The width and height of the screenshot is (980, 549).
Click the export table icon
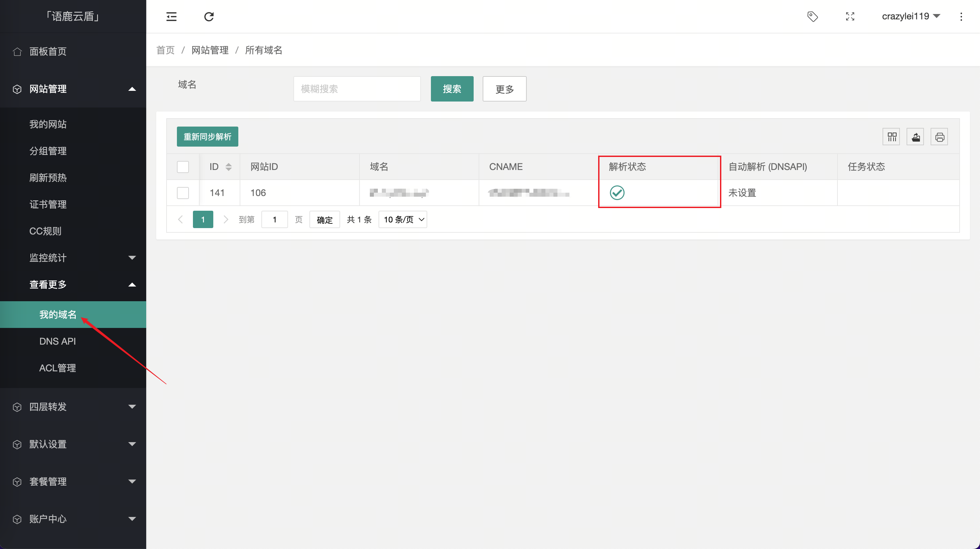(915, 137)
